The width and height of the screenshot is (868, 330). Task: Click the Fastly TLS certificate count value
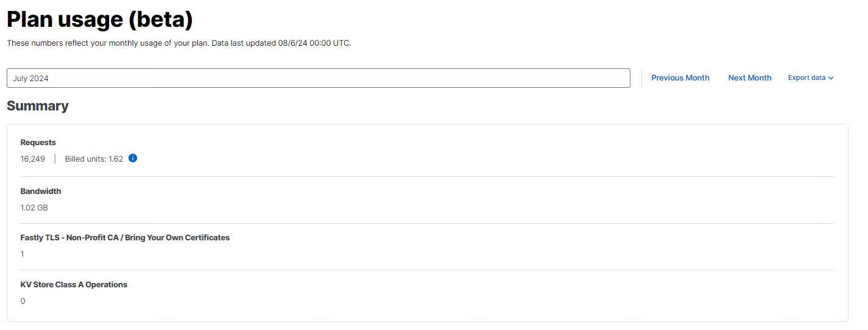pyautogui.click(x=23, y=254)
